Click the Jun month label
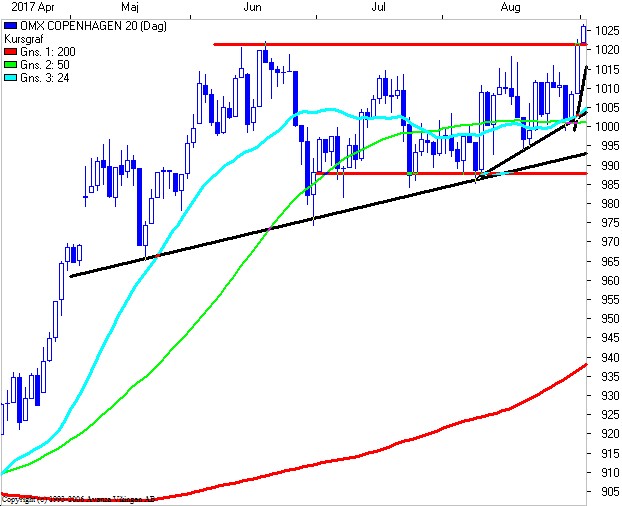Viewport: 622px width, 506px height. pyautogui.click(x=253, y=7)
